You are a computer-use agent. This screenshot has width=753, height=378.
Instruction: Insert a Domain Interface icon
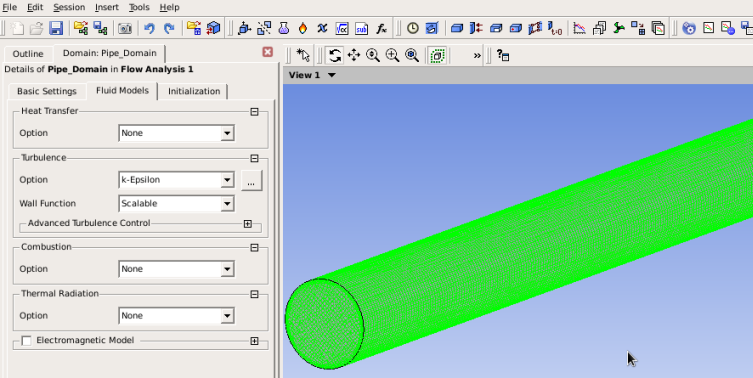[x=535, y=28]
